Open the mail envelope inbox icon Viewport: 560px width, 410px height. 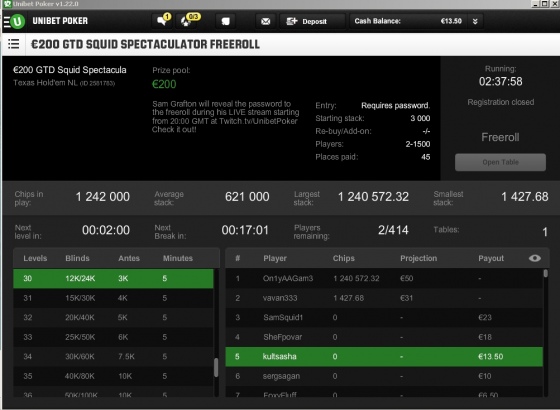265,21
